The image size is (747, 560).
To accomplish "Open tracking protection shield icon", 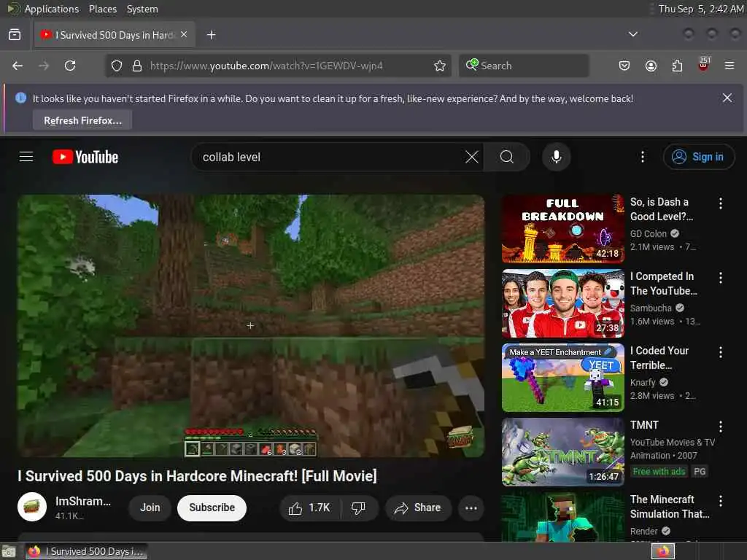I will click(117, 66).
